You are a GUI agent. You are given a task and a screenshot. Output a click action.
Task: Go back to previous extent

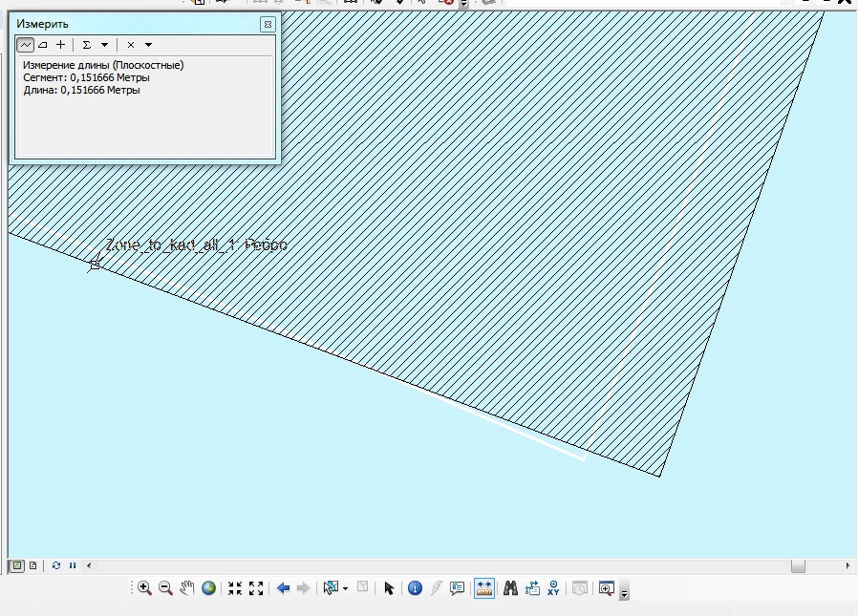tap(283, 588)
